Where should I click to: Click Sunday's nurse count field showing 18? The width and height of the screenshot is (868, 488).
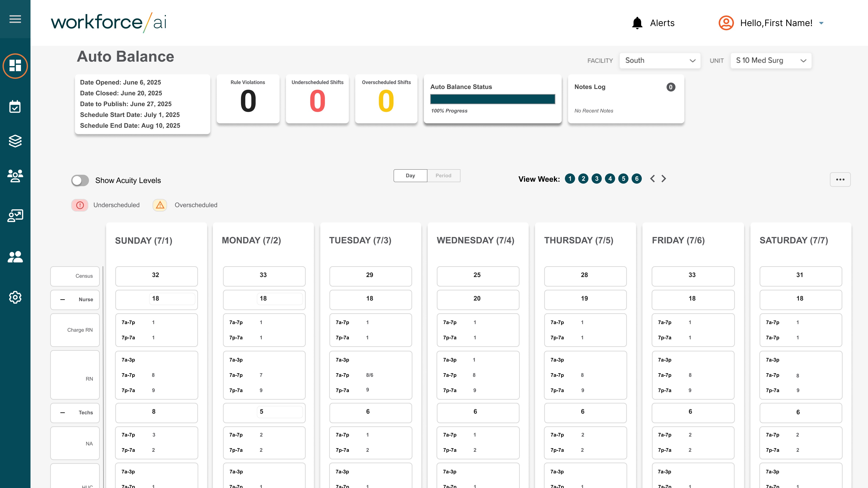coord(172,299)
